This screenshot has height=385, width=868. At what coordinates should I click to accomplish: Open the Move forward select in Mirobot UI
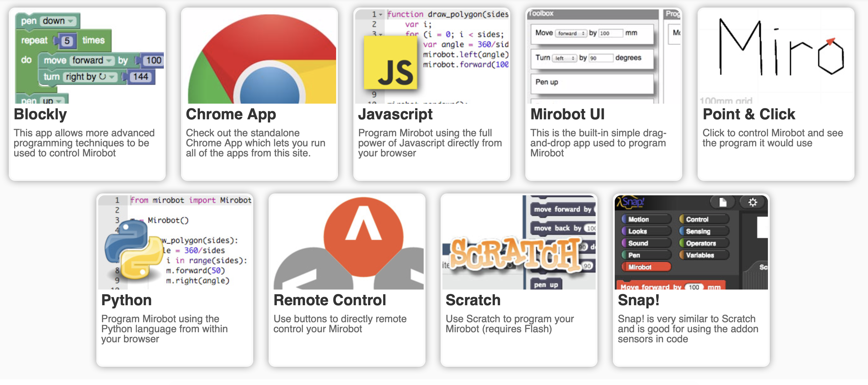tap(571, 33)
